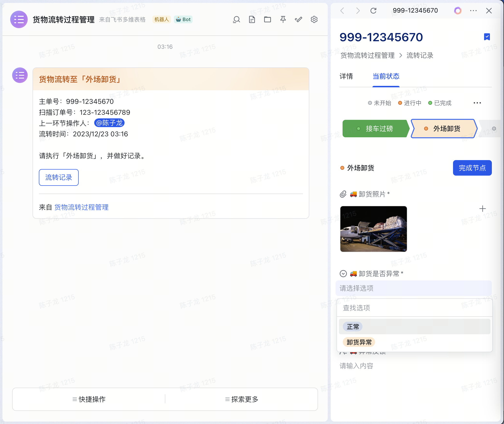The width and height of the screenshot is (504, 424).
Task: Open the docs icon in chat header
Action: pos(252,19)
